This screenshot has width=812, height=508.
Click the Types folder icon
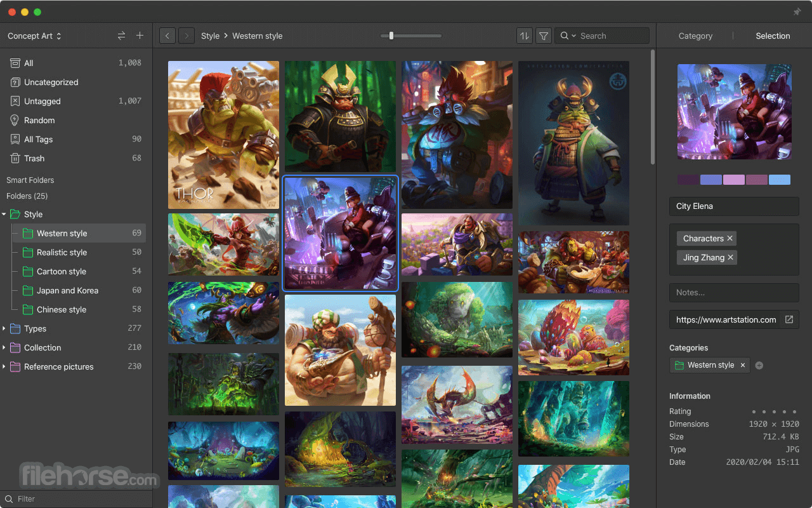tap(15, 329)
